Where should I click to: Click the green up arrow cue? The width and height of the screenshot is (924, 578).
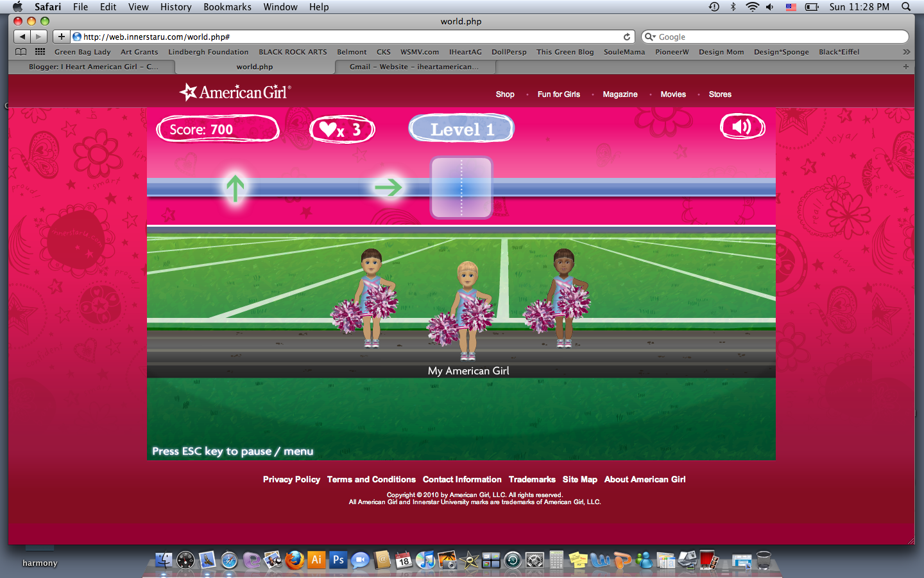coord(235,188)
